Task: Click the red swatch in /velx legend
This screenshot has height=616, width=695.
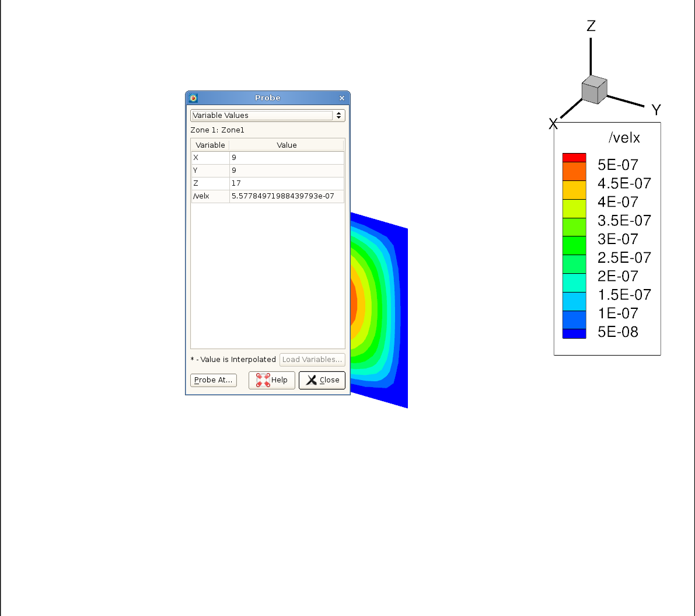Action: point(574,158)
